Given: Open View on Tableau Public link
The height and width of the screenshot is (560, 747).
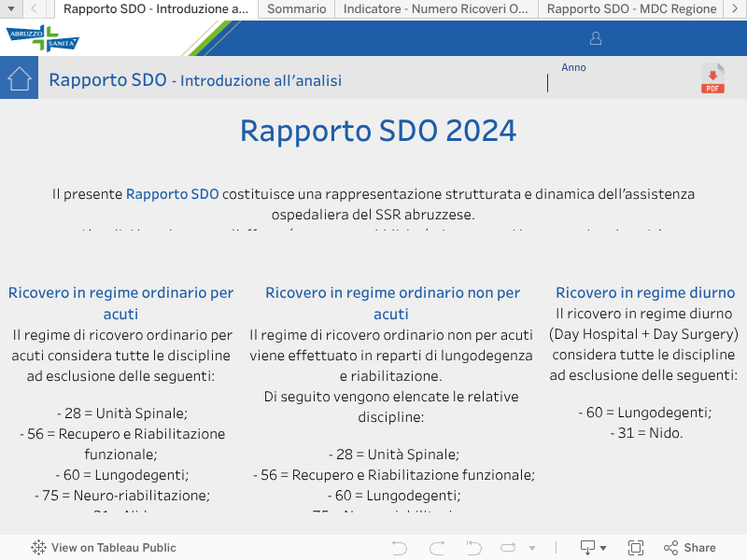Looking at the screenshot, I should [x=104, y=548].
